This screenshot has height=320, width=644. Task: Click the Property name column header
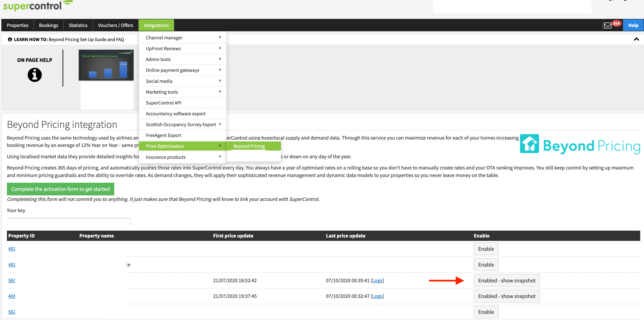97,235
